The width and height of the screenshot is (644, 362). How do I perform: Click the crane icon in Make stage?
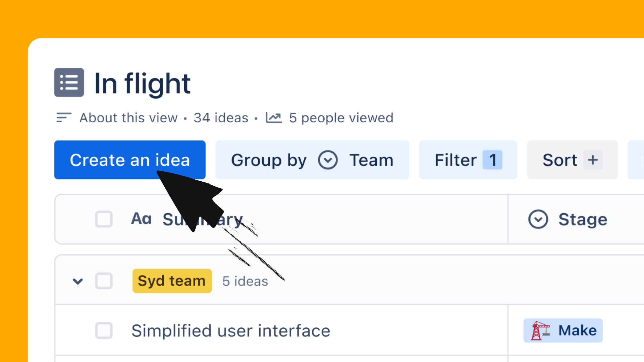[x=540, y=330]
